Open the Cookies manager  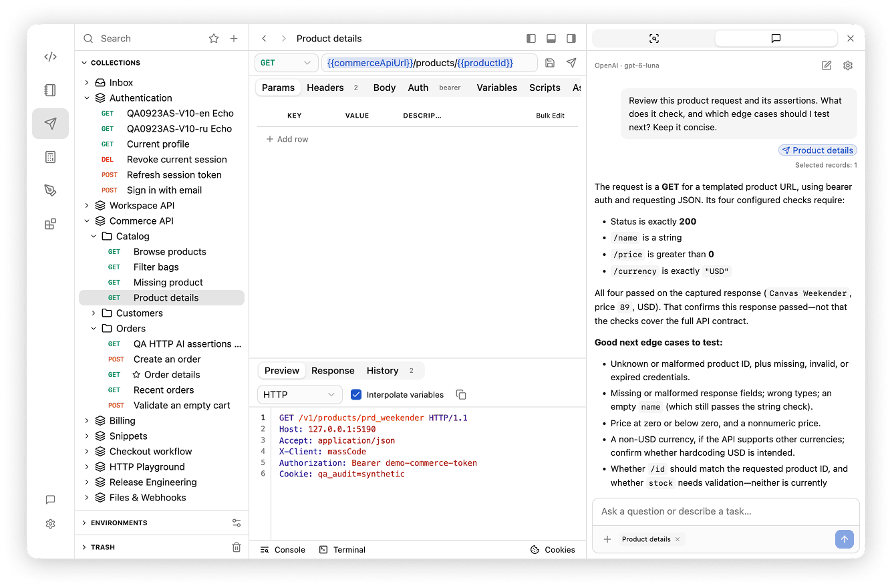click(x=553, y=550)
